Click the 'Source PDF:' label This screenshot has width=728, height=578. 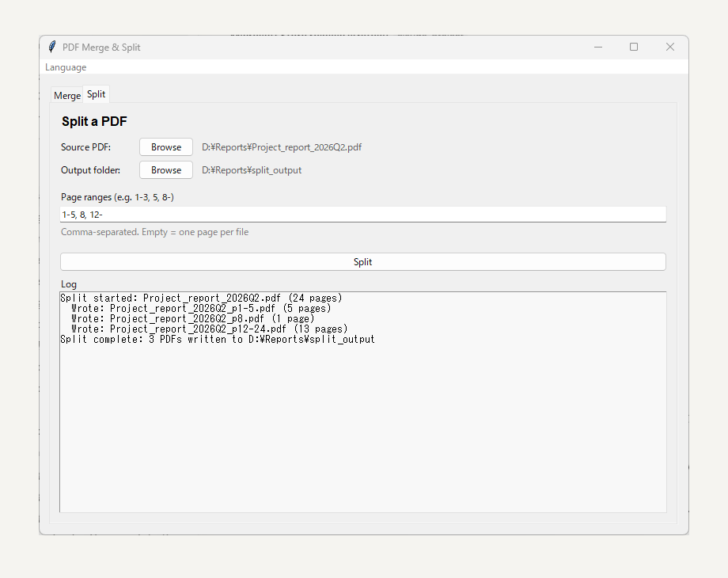[x=86, y=147]
